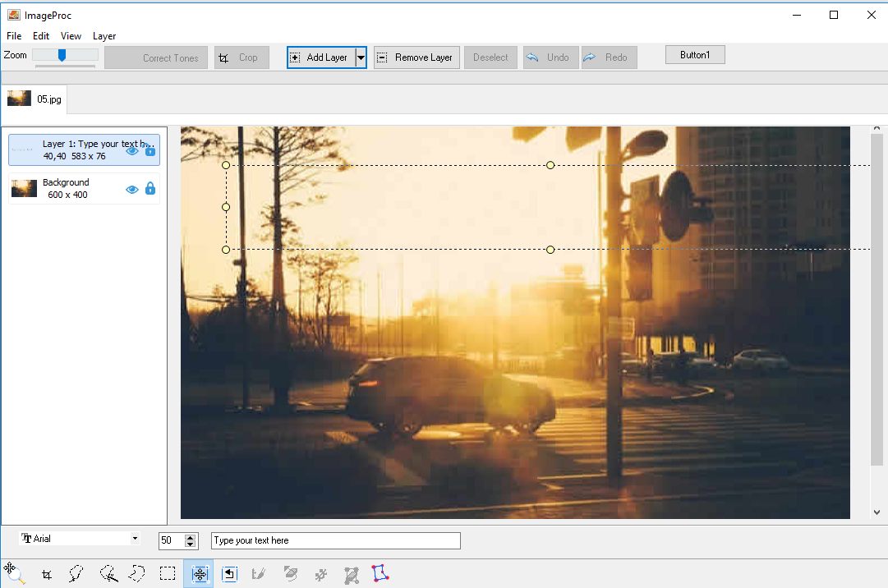Click the bottom-middle text box handle
Image resolution: width=888 pixels, height=588 pixels.
[x=550, y=250]
